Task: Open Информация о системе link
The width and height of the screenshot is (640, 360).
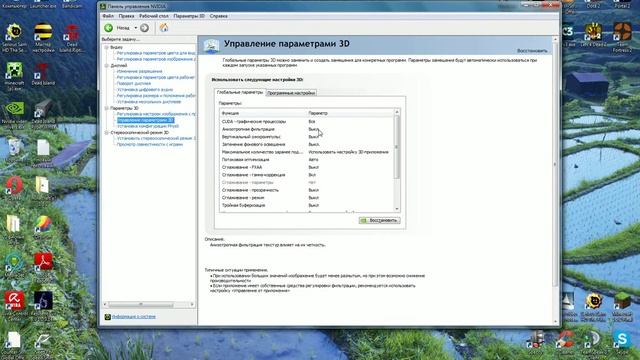Action: coord(133,317)
